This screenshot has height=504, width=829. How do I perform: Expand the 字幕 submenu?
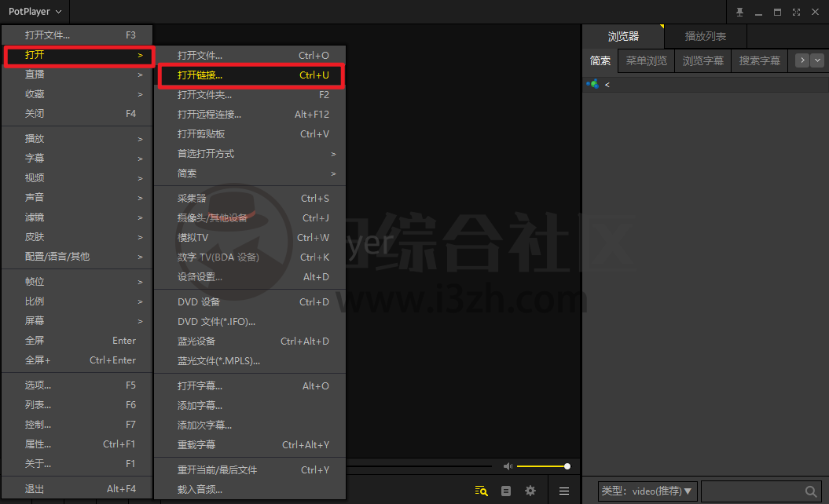pos(77,159)
